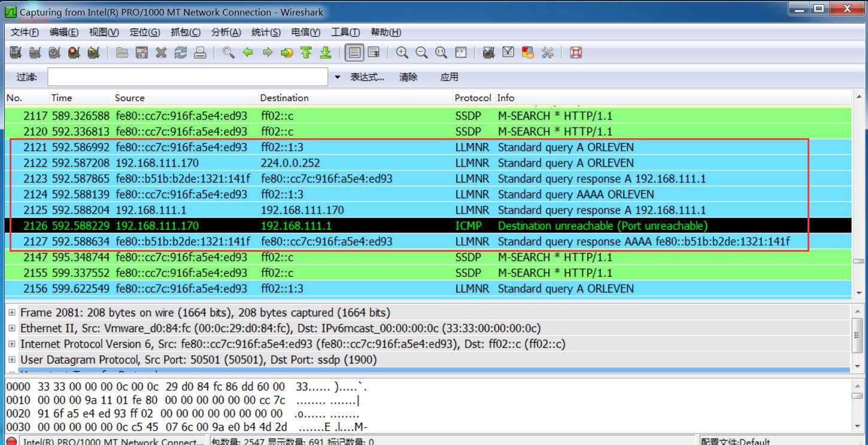Expand the Frame 2081 details row
Screen dimensions: 868x445
(x=11, y=313)
